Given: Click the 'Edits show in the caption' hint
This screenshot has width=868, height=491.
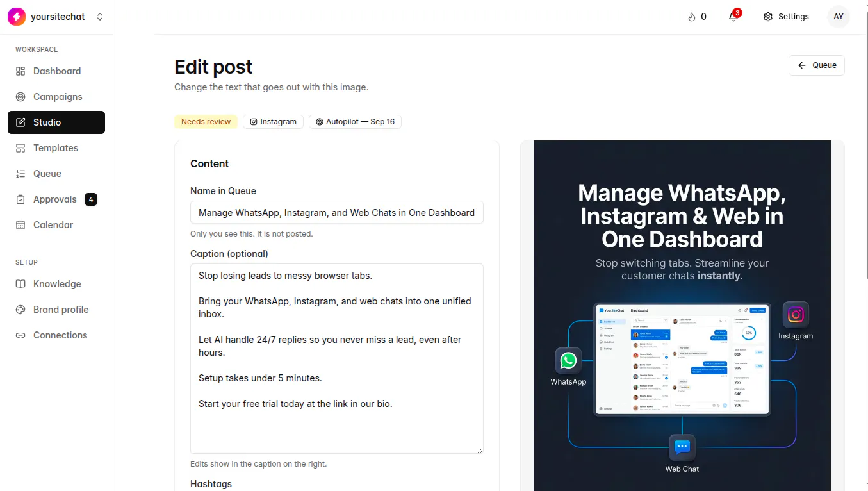Looking at the screenshot, I should [258, 464].
